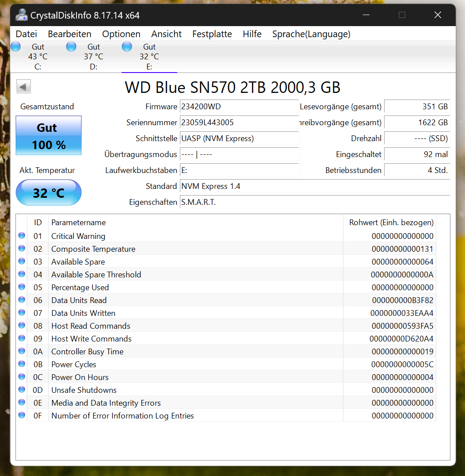Click raw value 000000000B3F82
Screen dimensions: 465x476
point(403,300)
